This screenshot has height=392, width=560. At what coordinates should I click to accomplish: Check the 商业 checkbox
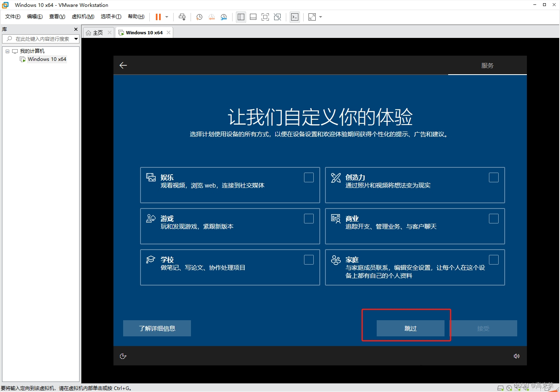(x=494, y=219)
